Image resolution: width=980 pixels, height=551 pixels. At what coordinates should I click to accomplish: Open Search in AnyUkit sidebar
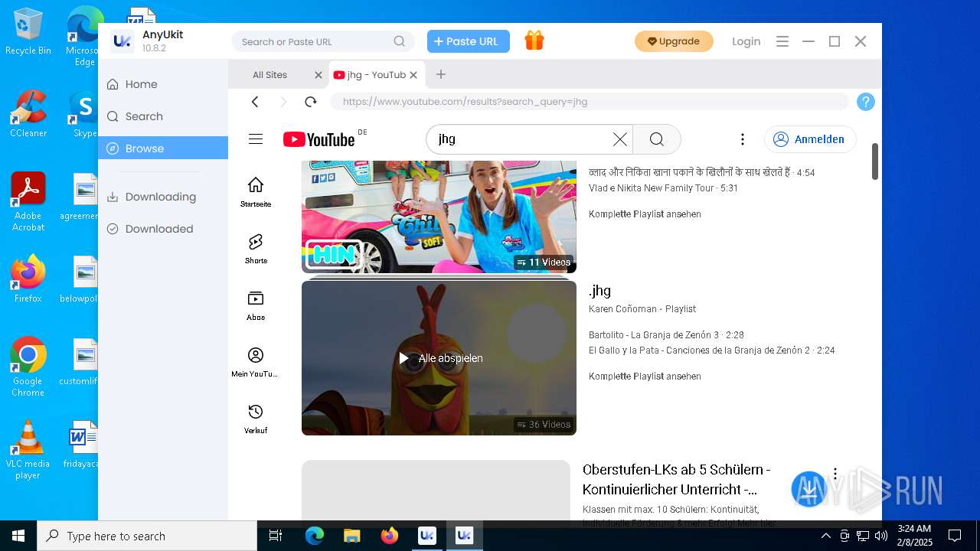point(163,116)
